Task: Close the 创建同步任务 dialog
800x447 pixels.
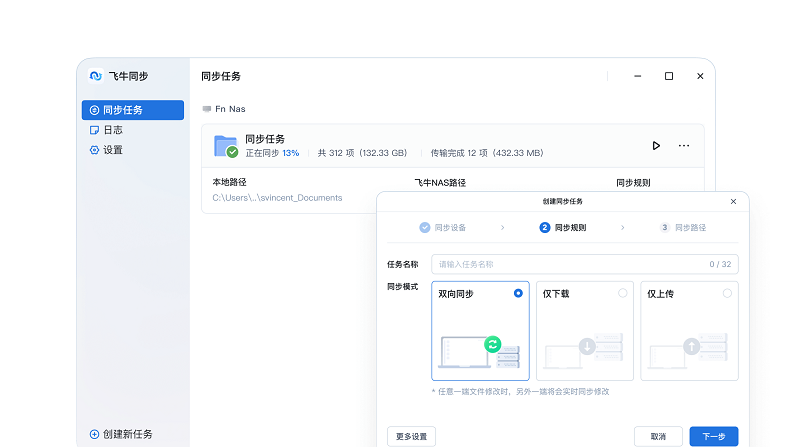Action: [x=733, y=201]
